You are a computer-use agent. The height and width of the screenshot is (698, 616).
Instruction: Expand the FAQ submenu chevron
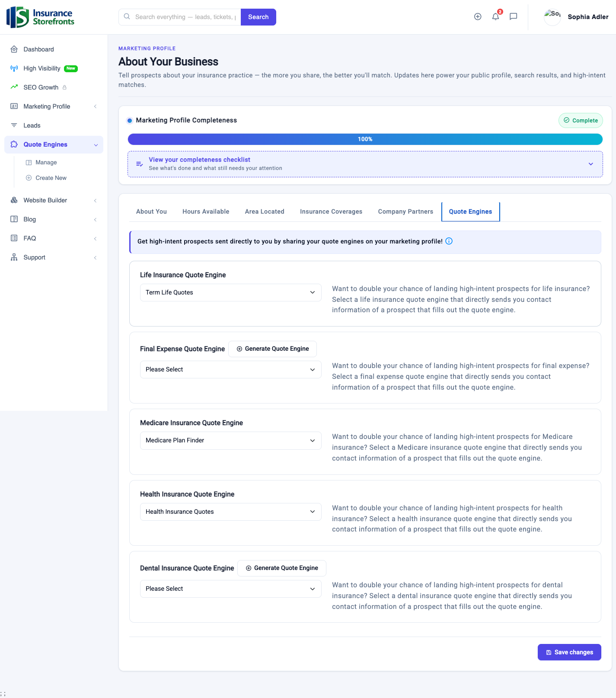pos(95,239)
